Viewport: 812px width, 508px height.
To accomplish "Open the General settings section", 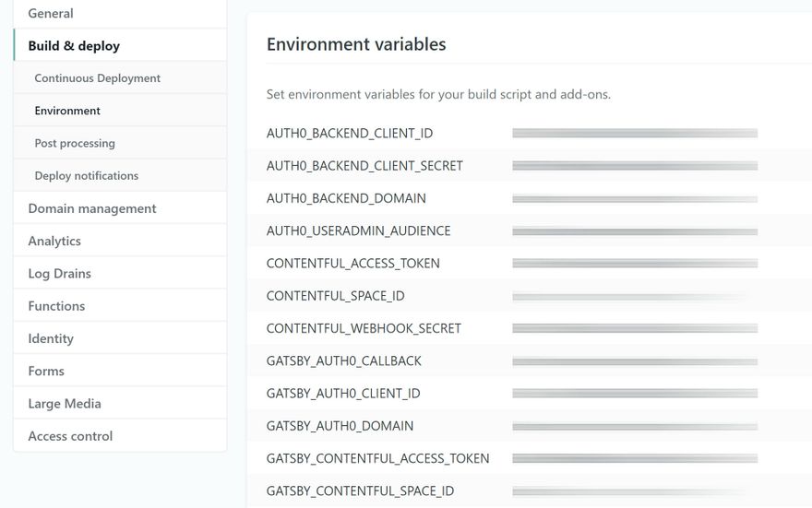I will (x=51, y=14).
